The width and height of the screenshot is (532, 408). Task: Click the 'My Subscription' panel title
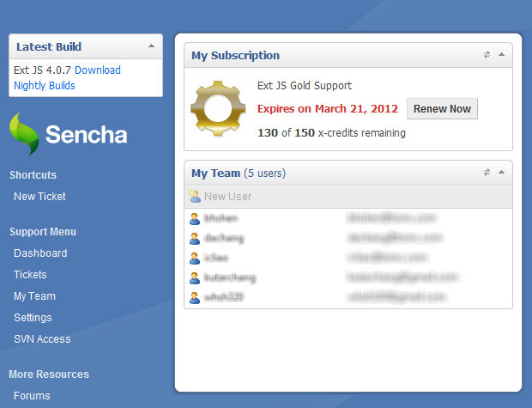pos(235,55)
